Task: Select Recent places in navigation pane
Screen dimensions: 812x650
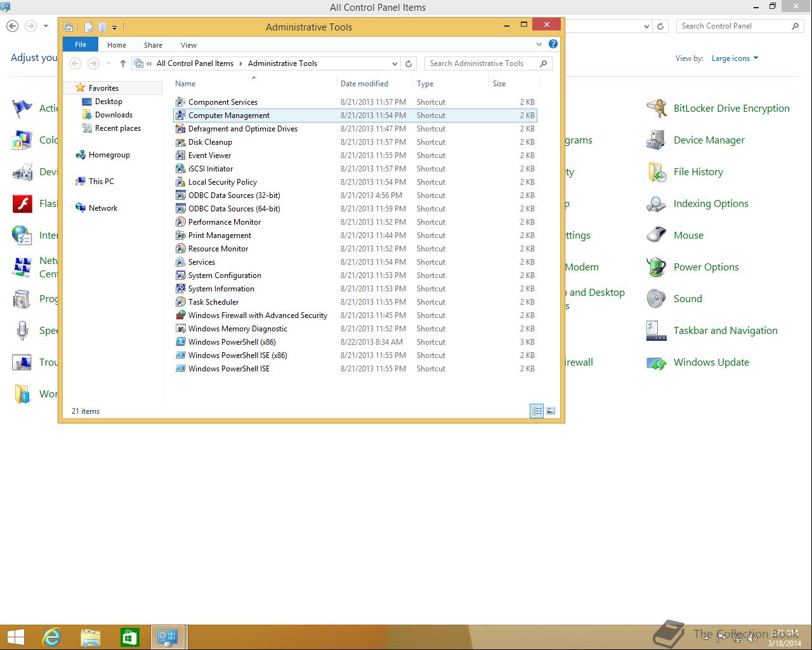Action: [x=117, y=128]
